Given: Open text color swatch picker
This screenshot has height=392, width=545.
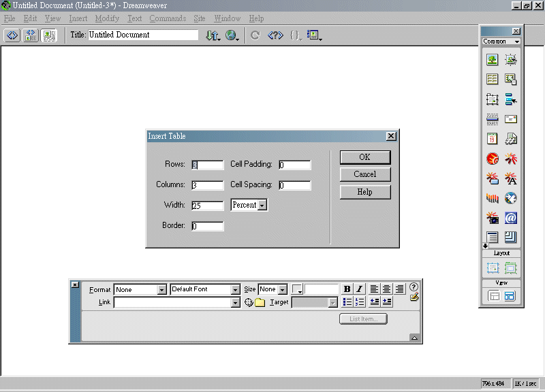Looking at the screenshot, I should pyautogui.click(x=297, y=289).
